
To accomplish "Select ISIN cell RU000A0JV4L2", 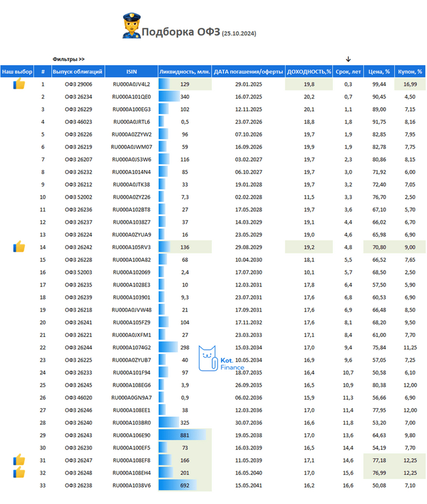I will (131, 84).
